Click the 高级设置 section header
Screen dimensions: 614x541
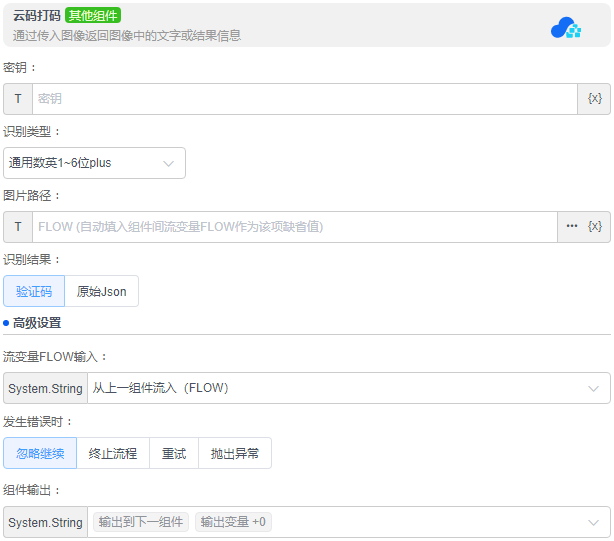click(37, 323)
